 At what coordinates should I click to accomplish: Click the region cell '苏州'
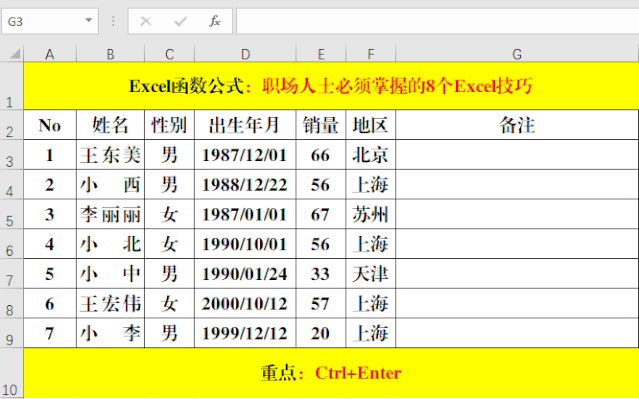pyautogui.click(x=371, y=214)
